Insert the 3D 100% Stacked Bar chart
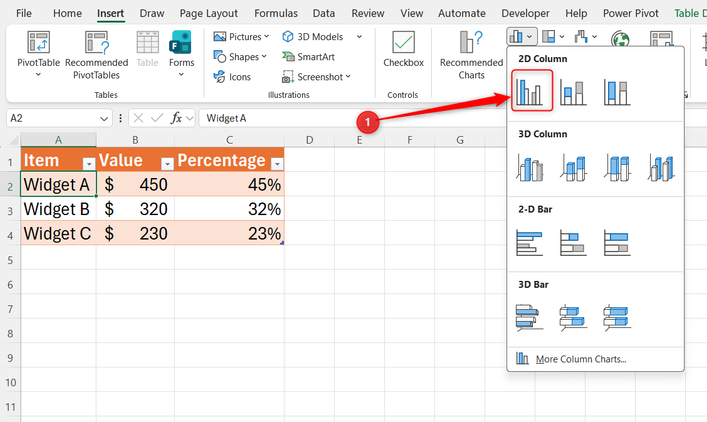The width and height of the screenshot is (707, 422). pyautogui.click(x=617, y=317)
